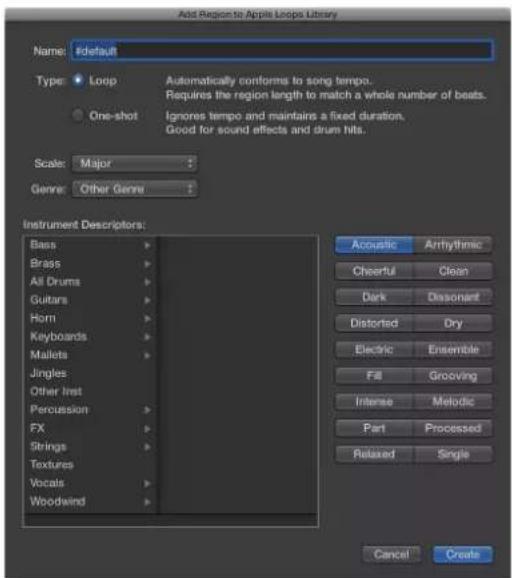Toggle the Fill descriptor button

[374, 376]
